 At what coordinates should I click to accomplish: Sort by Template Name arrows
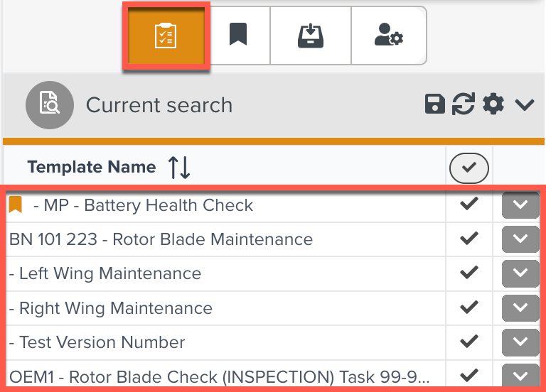coord(179,168)
